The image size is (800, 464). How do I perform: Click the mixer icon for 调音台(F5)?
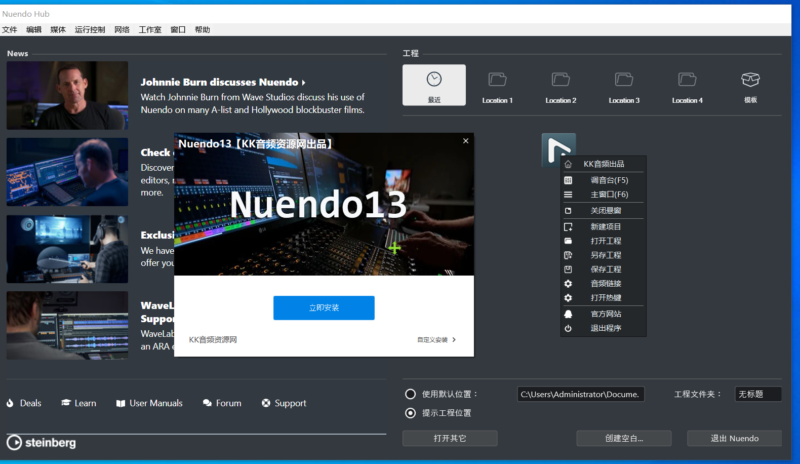tap(568, 180)
